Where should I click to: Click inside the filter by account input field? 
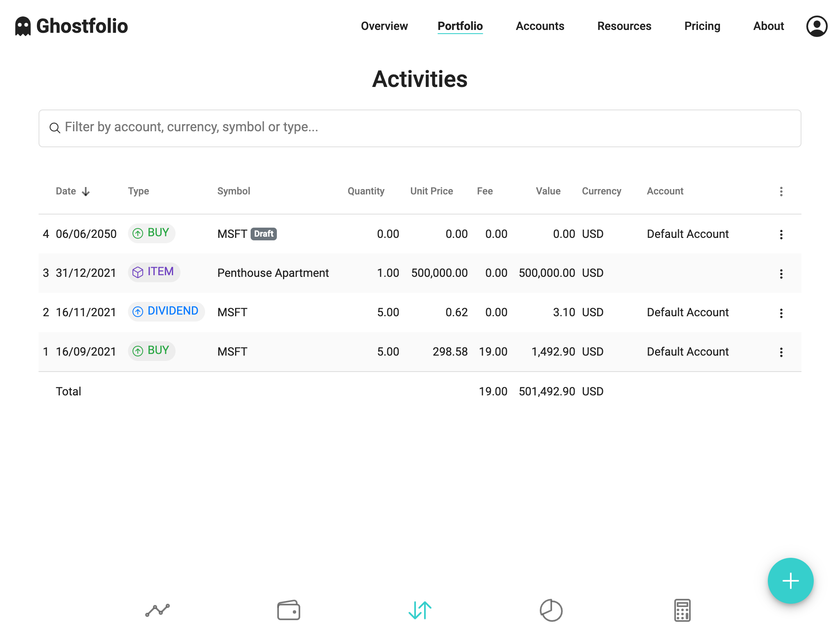tap(287, 128)
